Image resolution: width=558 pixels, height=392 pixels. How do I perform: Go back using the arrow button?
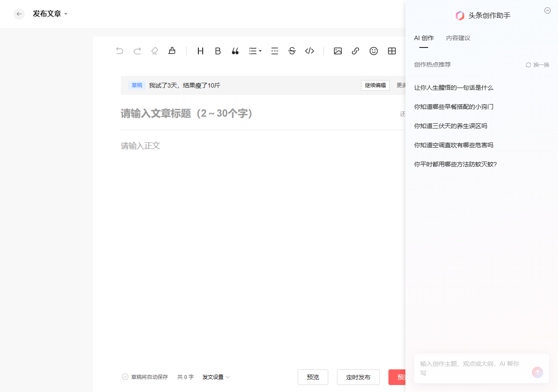pyautogui.click(x=19, y=14)
